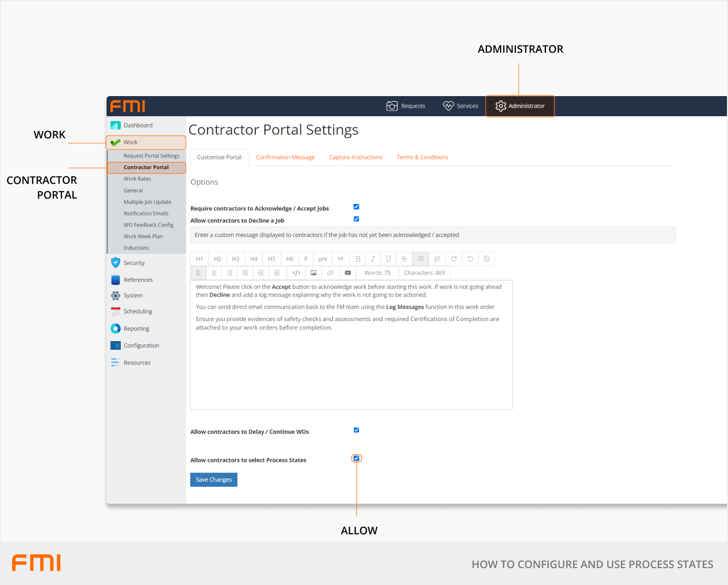Image resolution: width=728 pixels, height=585 pixels.
Task: Uncheck Require contractors to Acknowledge / Accept Jobs
Action: click(x=356, y=207)
